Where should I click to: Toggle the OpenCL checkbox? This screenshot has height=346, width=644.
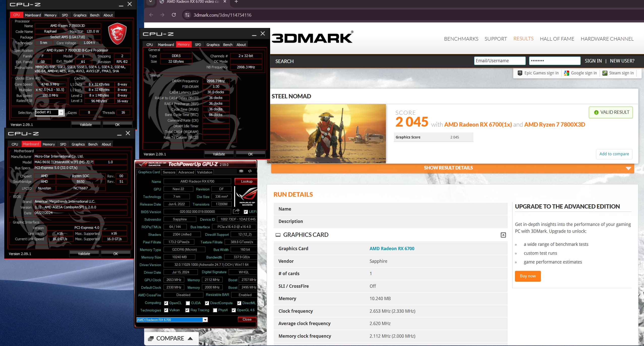tap(166, 303)
